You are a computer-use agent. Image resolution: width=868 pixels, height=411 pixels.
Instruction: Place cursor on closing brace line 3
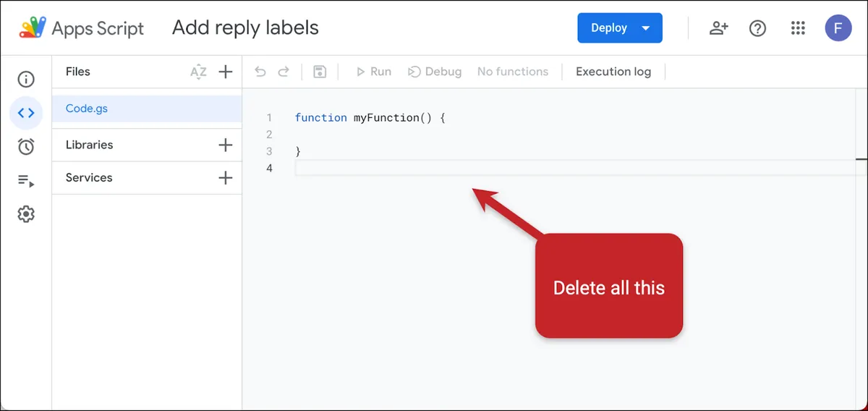tap(298, 151)
